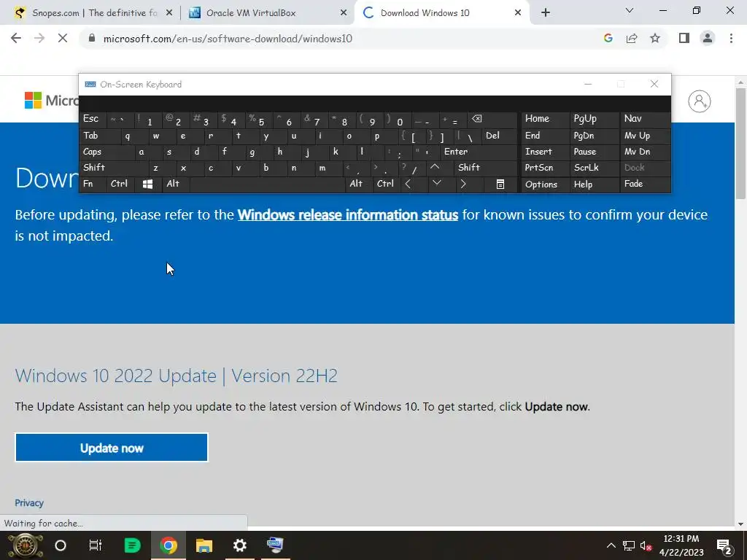Click the Microsoft account sign-in icon
Viewport: 747px width, 560px height.
699,101
